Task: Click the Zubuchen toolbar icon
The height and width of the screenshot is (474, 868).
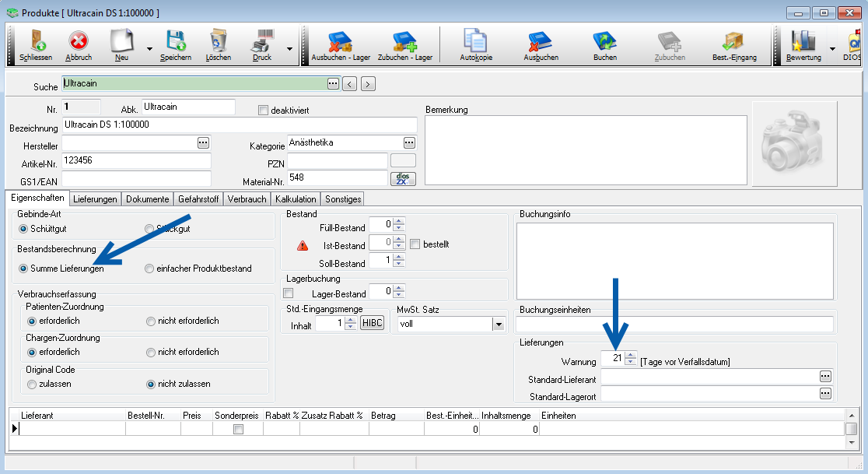Action: click(x=670, y=42)
